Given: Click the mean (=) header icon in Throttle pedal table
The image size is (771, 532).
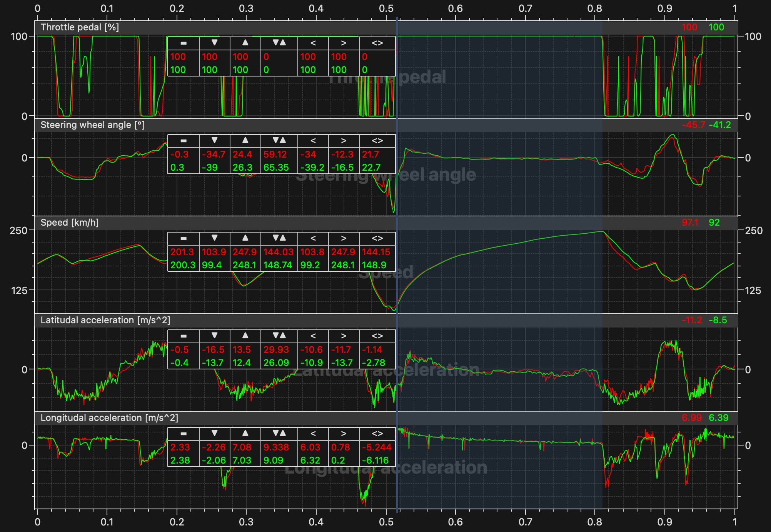Looking at the screenshot, I should (x=183, y=43).
